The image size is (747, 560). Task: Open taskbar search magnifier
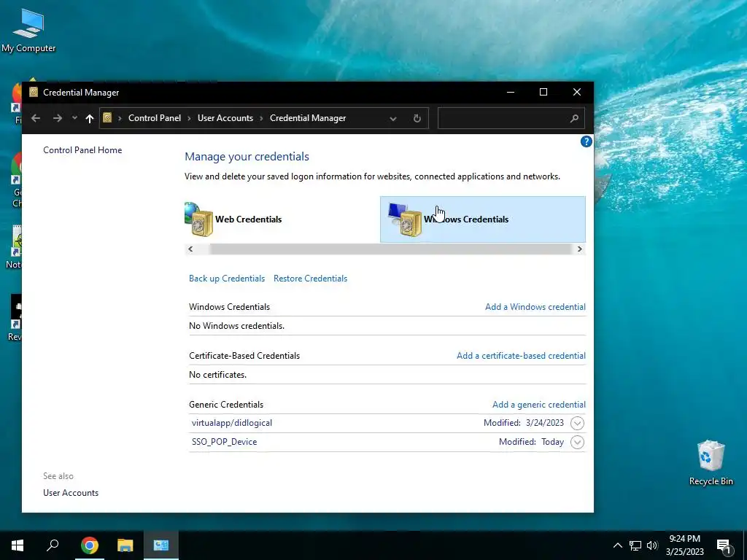click(53, 545)
